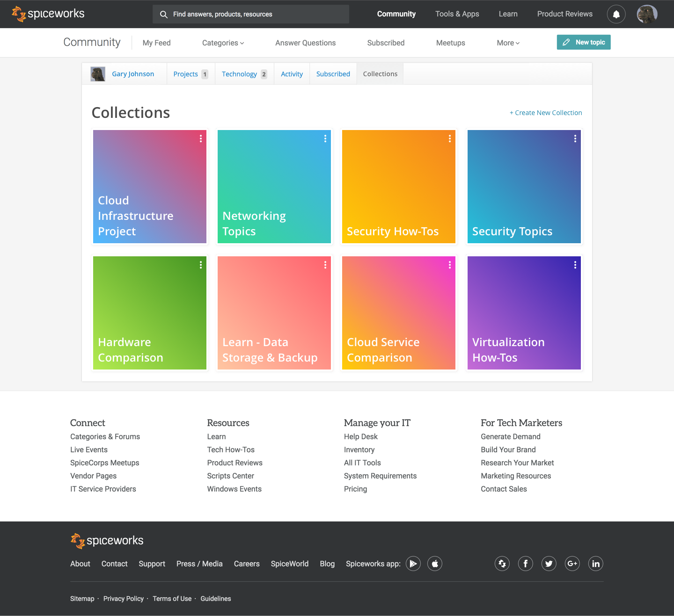Open options menu on Security How-Tos card
The image size is (674, 616).
click(450, 139)
